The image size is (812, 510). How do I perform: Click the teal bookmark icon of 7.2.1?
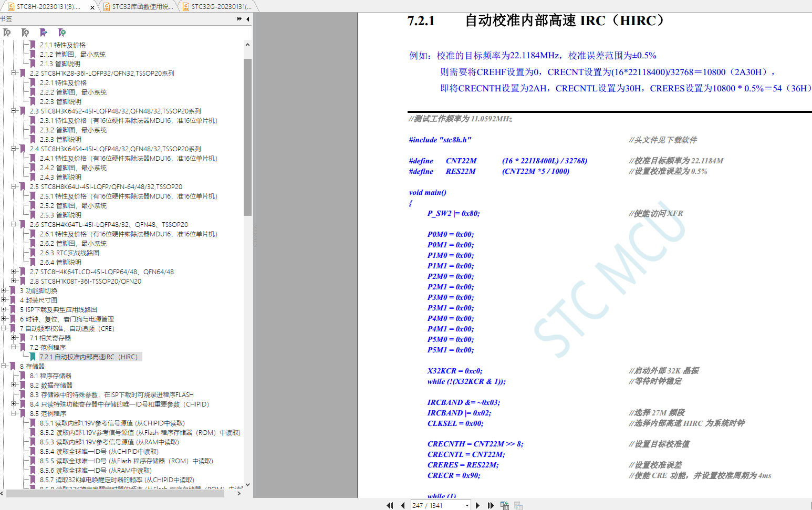tap(33, 357)
